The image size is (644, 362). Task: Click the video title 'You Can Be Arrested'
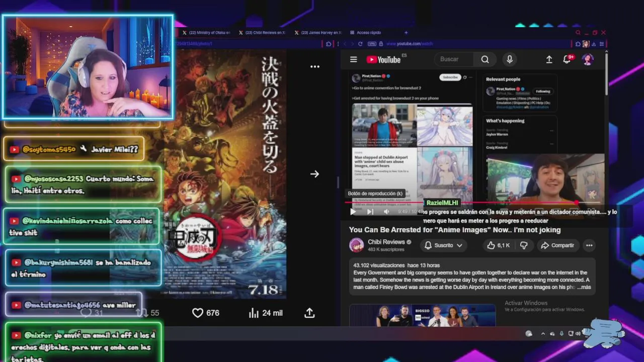[455, 230]
